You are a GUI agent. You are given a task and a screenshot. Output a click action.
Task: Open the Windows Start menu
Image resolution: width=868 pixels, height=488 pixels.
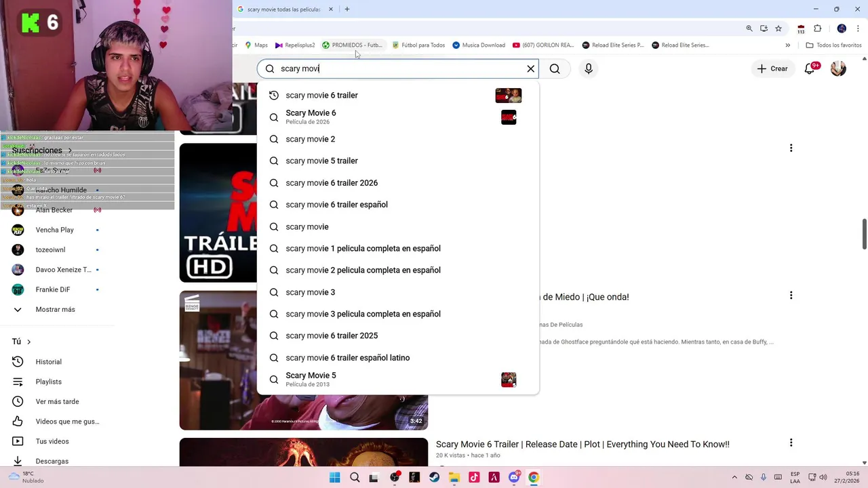334,477
